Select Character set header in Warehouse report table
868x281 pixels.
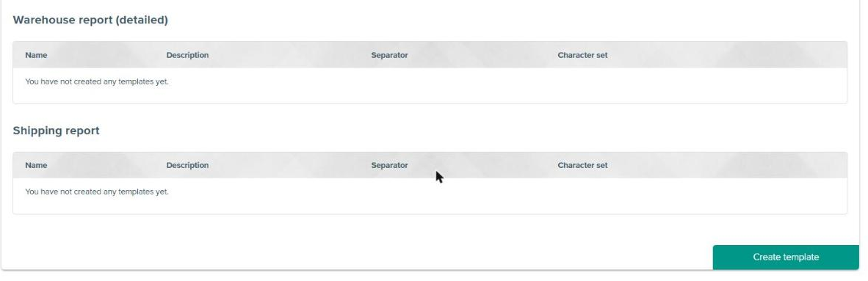pyautogui.click(x=582, y=55)
